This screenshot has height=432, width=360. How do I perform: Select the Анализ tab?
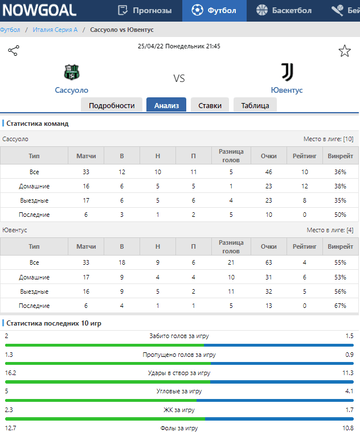pos(166,105)
